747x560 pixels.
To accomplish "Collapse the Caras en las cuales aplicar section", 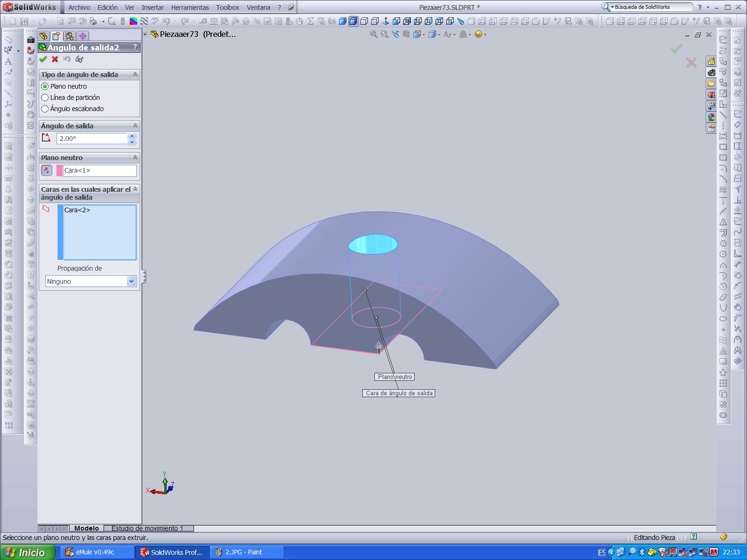I will pyautogui.click(x=135, y=189).
